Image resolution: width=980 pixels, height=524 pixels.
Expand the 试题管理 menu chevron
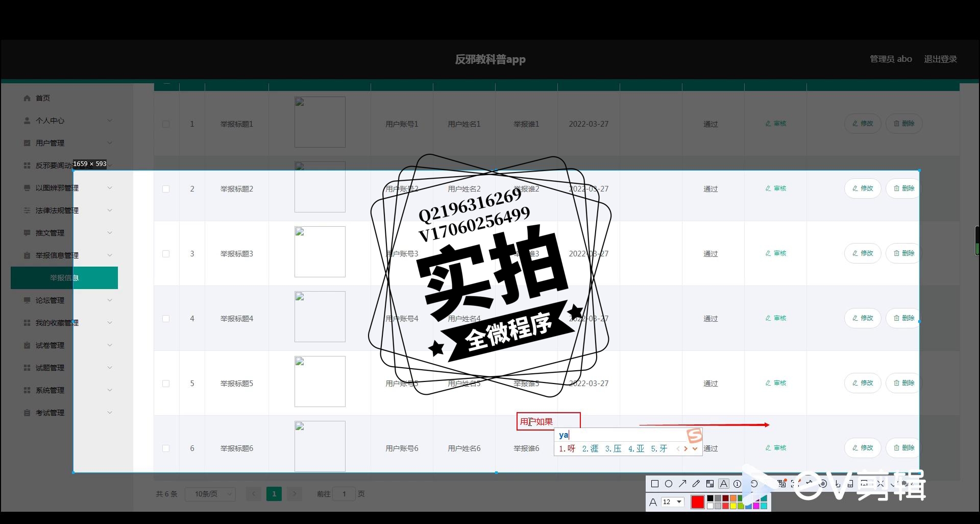(110, 368)
